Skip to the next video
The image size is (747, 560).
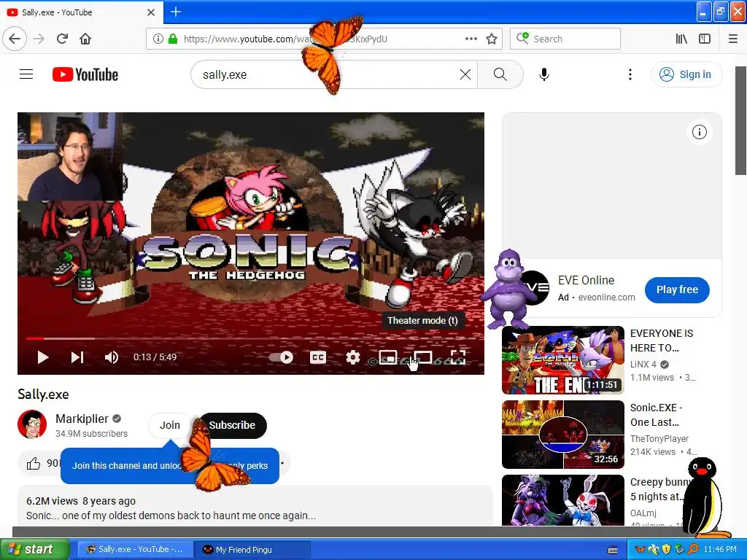(77, 357)
